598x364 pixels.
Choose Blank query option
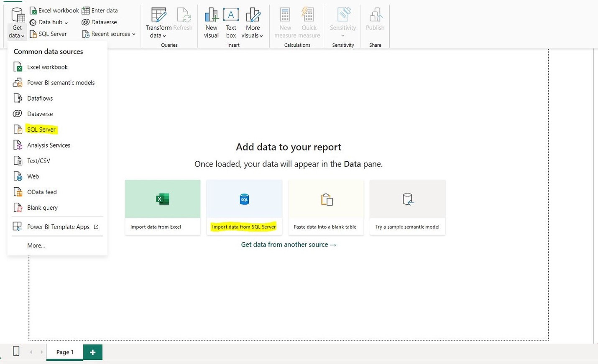click(57, 207)
